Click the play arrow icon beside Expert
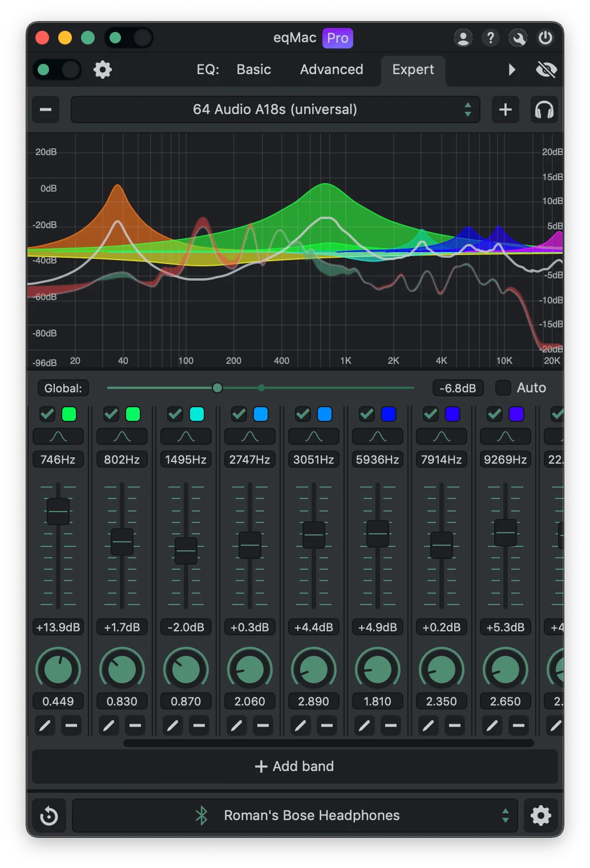The height and width of the screenshot is (868, 590). coord(512,70)
